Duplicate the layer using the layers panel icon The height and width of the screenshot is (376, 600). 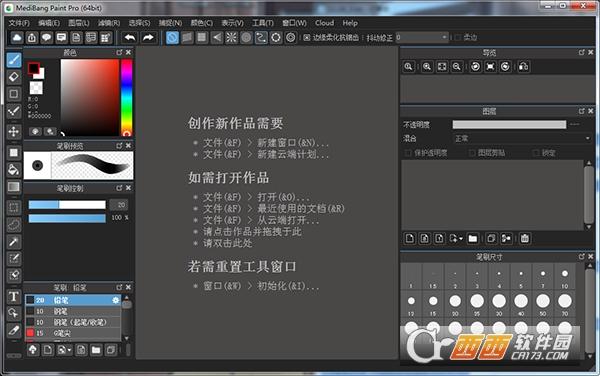(x=491, y=239)
